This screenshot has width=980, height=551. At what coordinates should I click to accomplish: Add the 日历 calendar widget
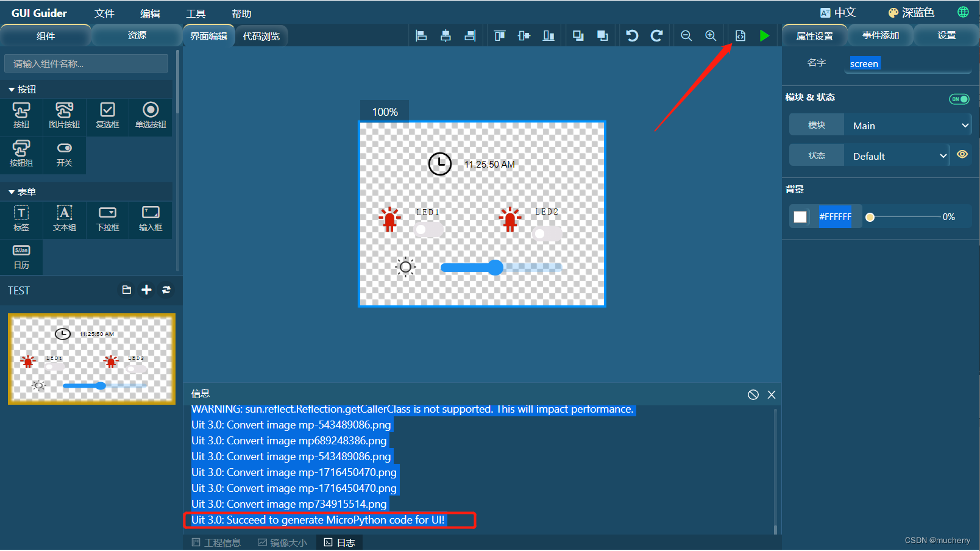(x=21, y=257)
